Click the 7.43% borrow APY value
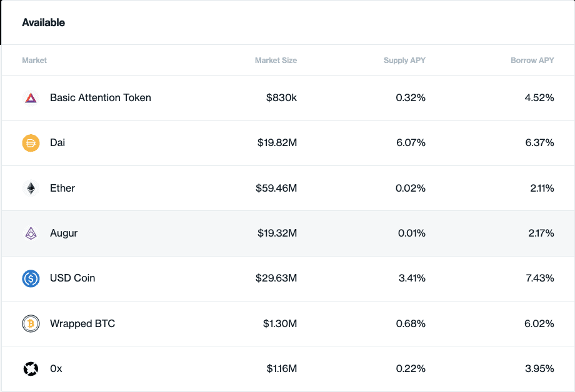 pyautogui.click(x=540, y=278)
